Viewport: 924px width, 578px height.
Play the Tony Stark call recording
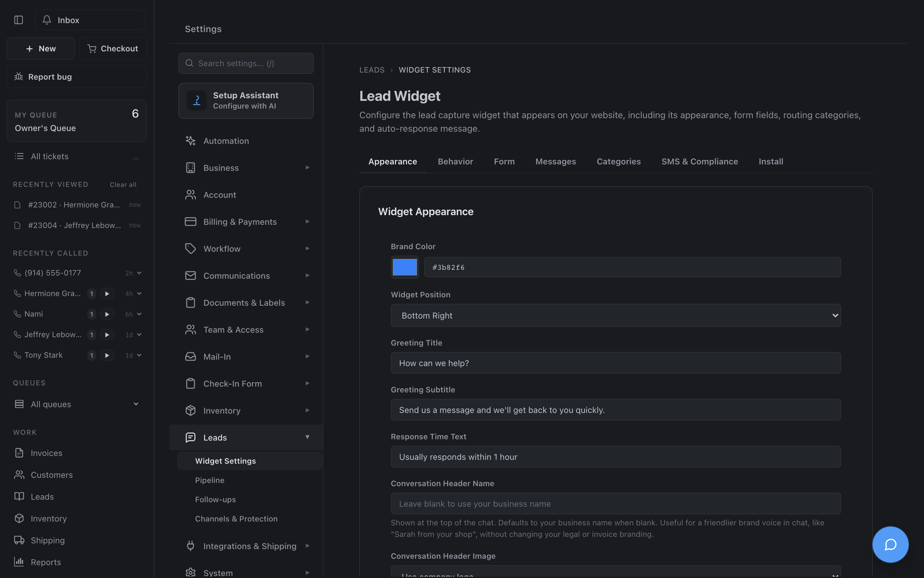coord(107,355)
